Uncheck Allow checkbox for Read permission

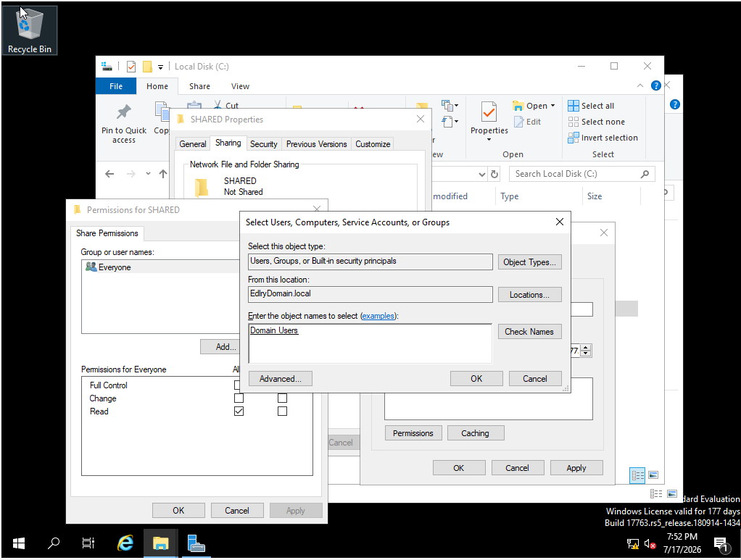point(239,411)
